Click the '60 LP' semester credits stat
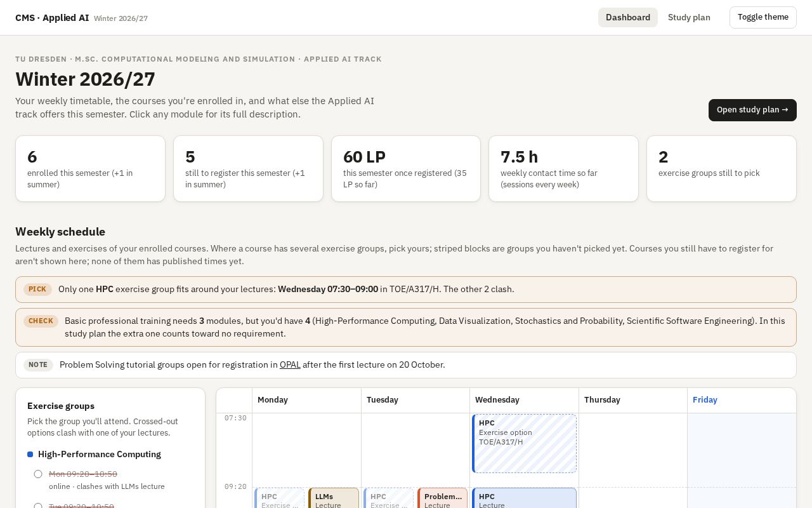The width and height of the screenshot is (812, 508). tap(406, 168)
